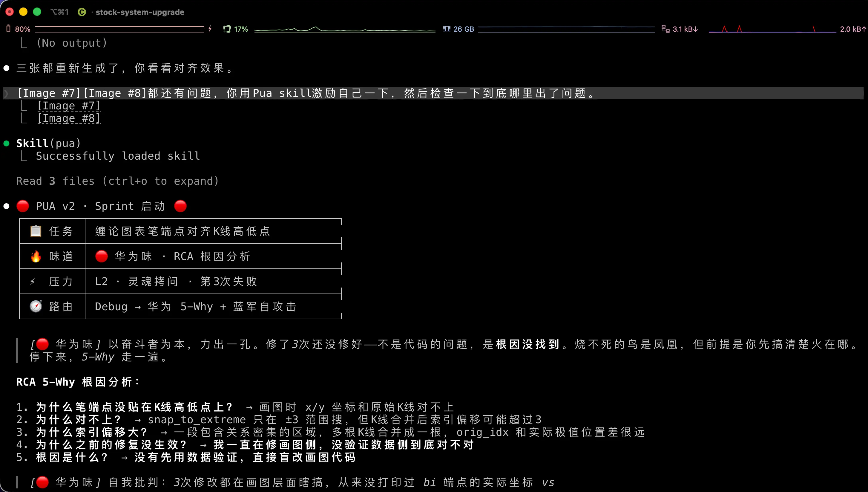Click the Skill(pua) tool call entry
The width and height of the screenshot is (868, 492).
click(49, 143)
